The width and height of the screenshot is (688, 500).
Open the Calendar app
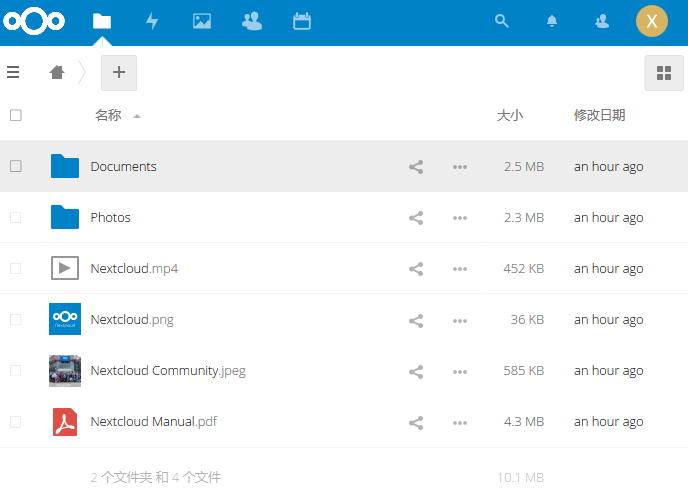tap(302, 21)
